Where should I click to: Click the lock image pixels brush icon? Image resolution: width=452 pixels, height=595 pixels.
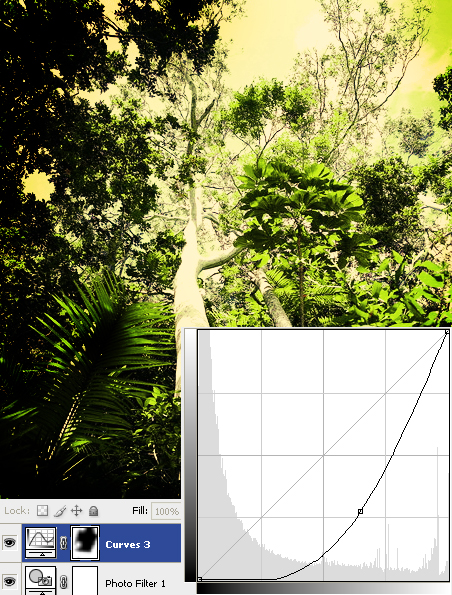click(x=60, y=511)
